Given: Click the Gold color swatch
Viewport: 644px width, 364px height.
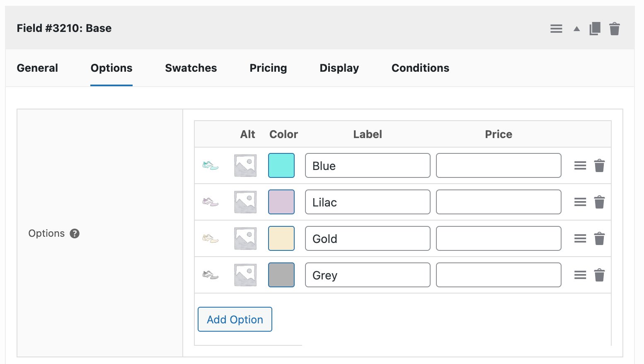Looking at the screenshot, I should [281, 238].
